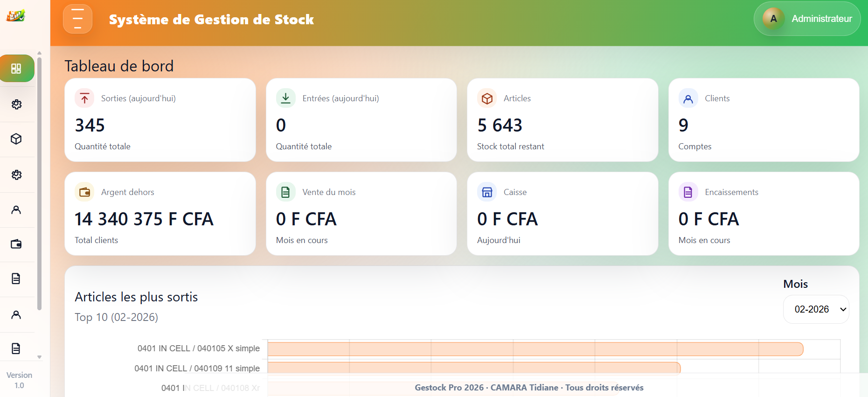This screenshot has width=868, height=397.
Task: Click the '0' value on Entrées card
Action: tap(281, 125)
